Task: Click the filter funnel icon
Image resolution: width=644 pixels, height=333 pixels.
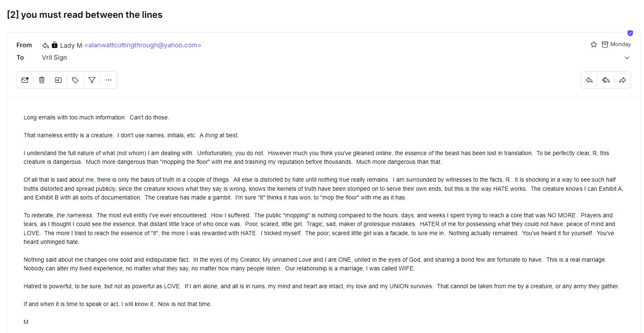Action: (x=92, y=80)
